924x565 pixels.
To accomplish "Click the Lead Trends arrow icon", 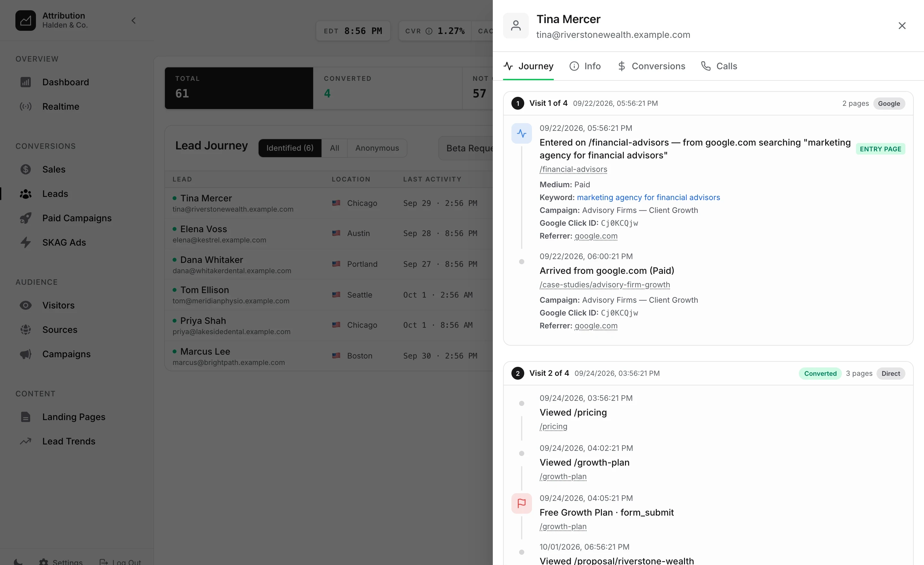I will tap(25, 441).
